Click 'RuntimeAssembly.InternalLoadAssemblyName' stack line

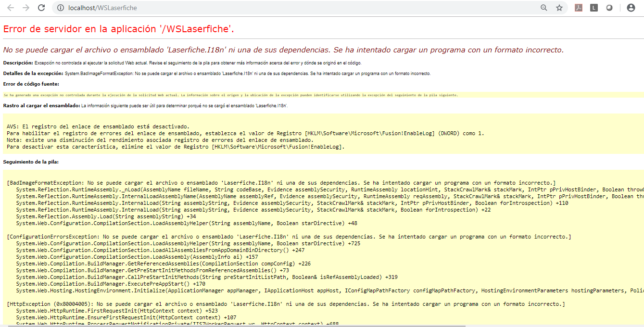[330, 196]
